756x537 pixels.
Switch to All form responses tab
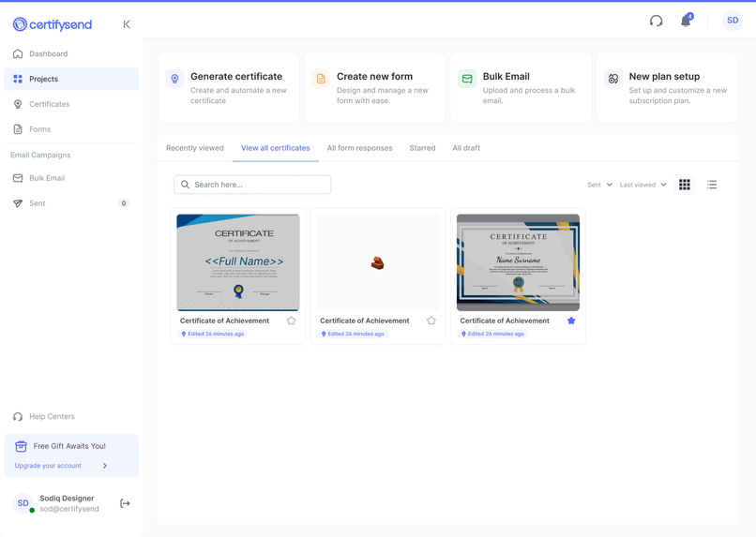[359, 148]
